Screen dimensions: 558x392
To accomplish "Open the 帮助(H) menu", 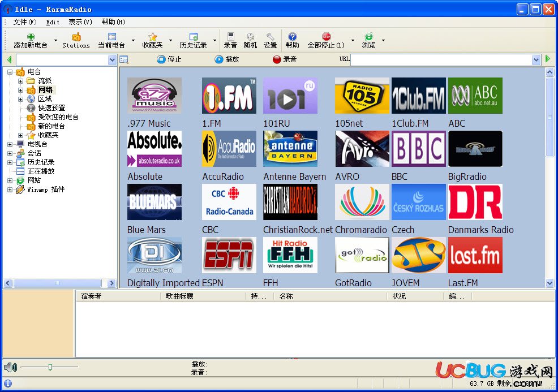I will pyautogui.click(x=113, y=22).
